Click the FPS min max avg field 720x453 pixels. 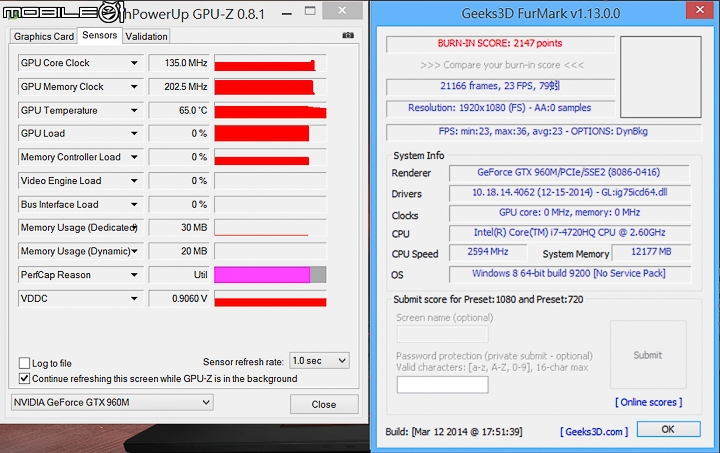[x=544, y=132]
